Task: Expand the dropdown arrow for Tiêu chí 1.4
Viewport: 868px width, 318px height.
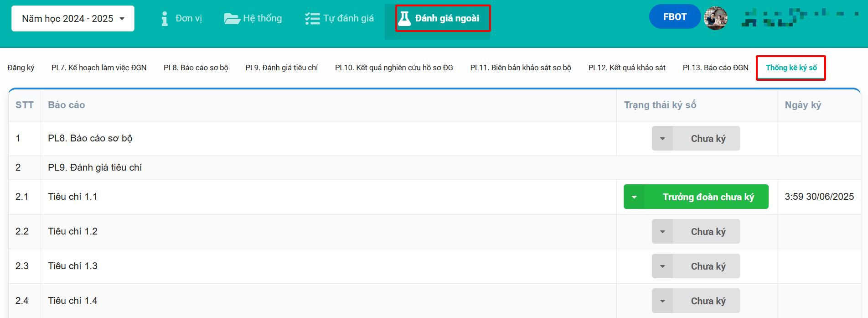Action: pyautogui.click(x=662, y=301)
